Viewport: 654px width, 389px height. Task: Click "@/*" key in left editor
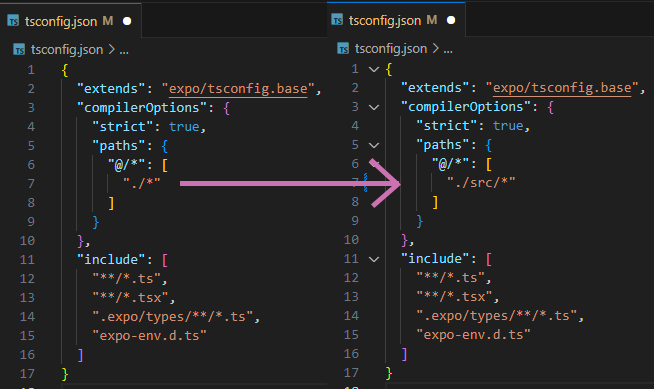(126, 165)
